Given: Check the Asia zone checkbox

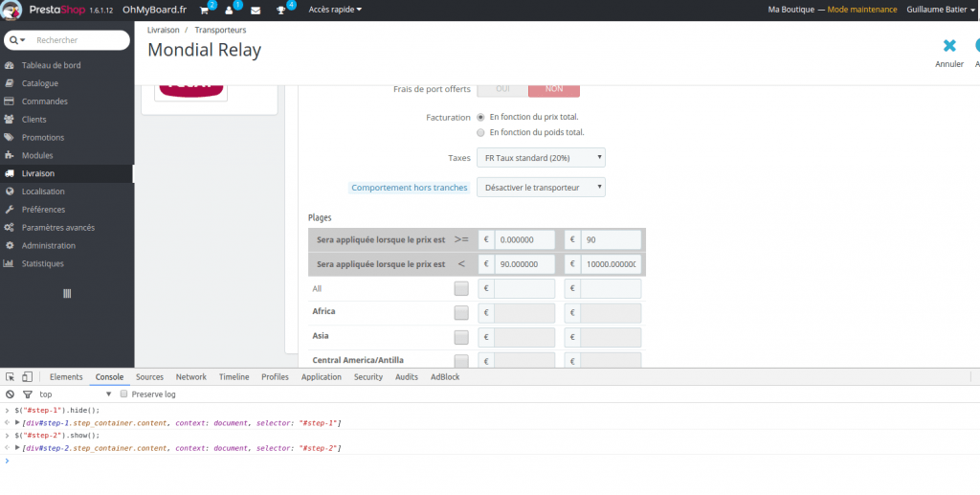Looking at the screenshot, I should point(461,337).
